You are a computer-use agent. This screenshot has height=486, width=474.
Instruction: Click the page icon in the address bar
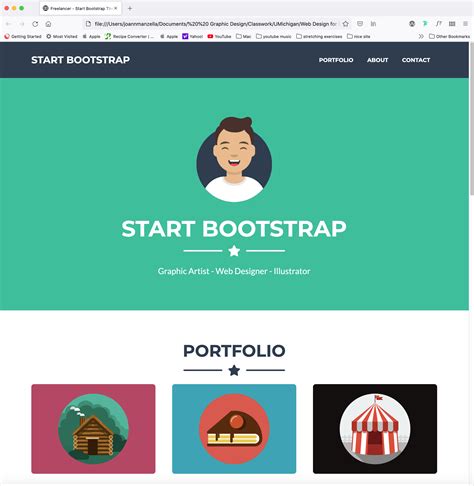pos(88,24)
